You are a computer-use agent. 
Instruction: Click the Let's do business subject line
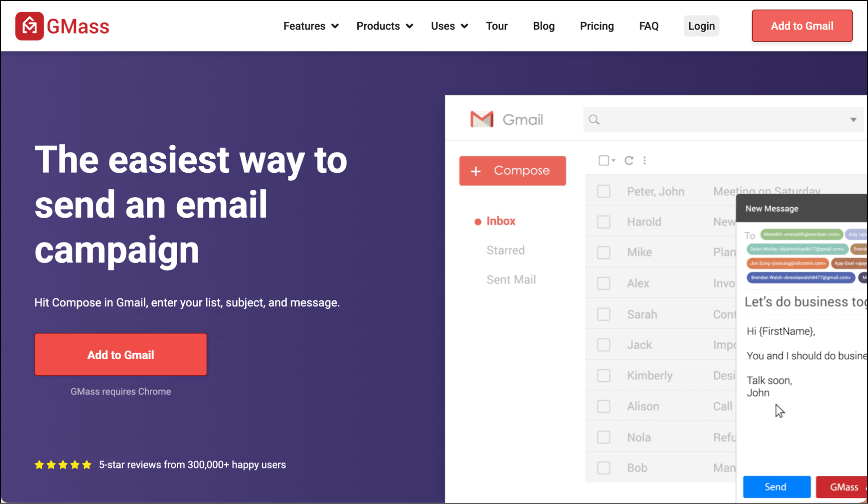coord(805,302)
